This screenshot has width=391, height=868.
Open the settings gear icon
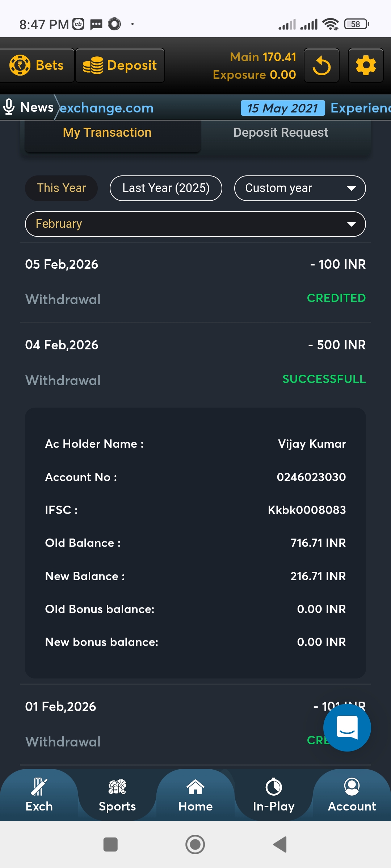[366, 66]
